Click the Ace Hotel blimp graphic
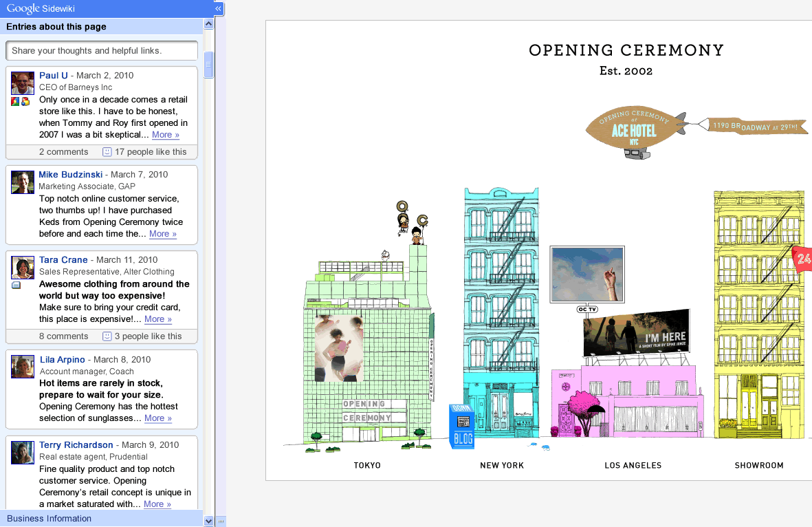This screenshot has width=812, height=527. pos(637,133)
